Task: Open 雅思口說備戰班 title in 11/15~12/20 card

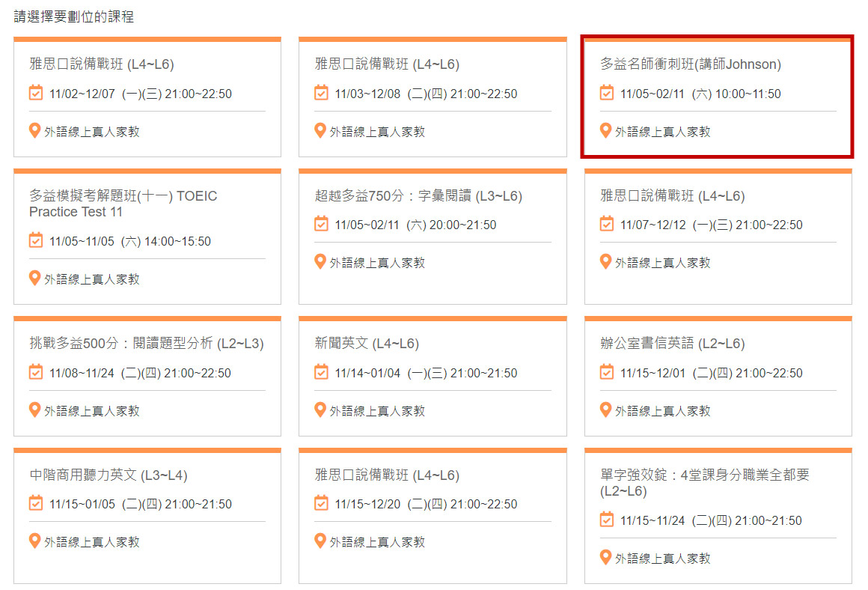Action: [x=387, y=475]
